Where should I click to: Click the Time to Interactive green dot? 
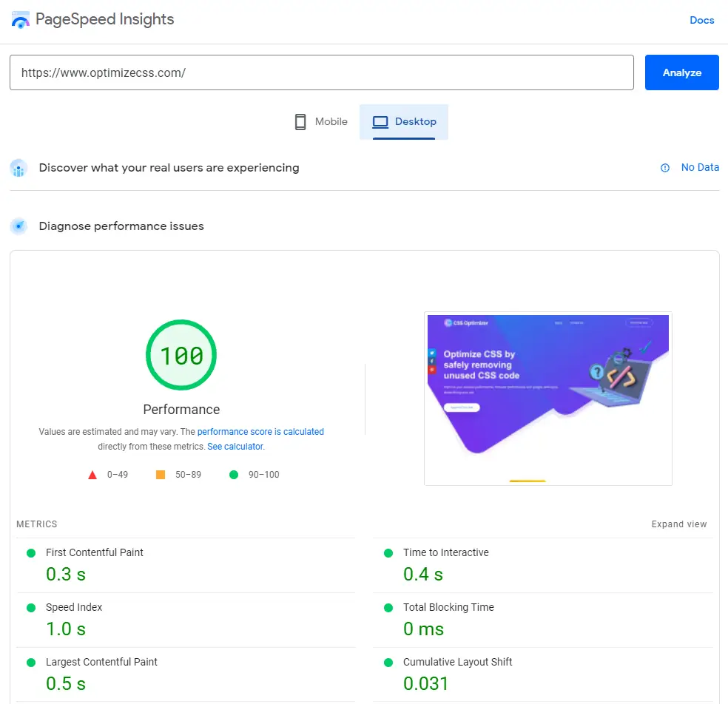coord(388,553)
